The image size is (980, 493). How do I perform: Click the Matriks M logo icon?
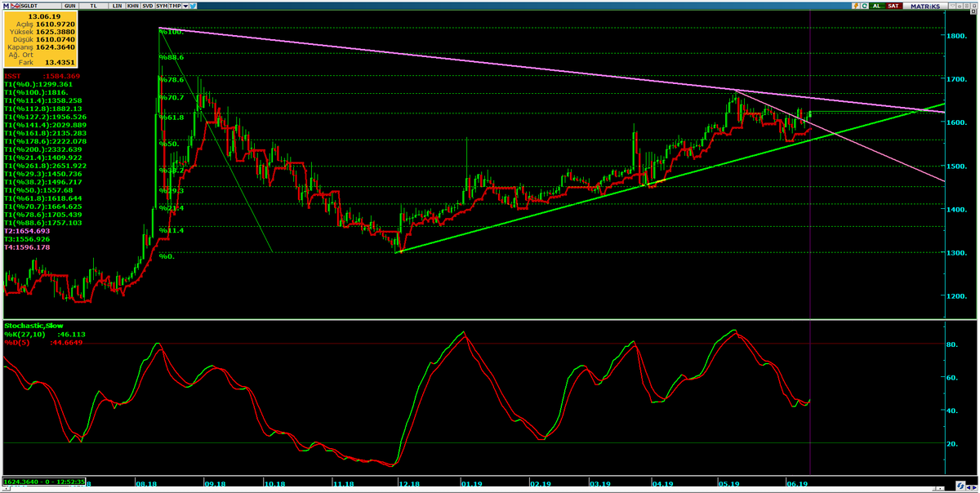(x=6, y=6)
